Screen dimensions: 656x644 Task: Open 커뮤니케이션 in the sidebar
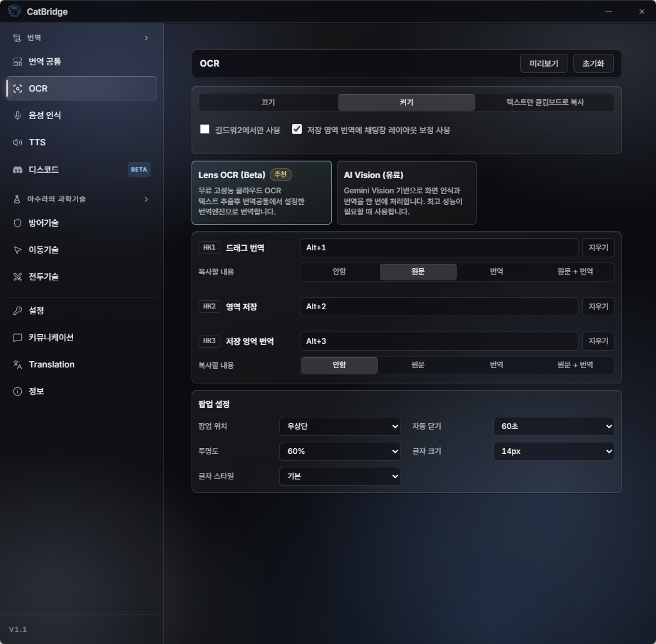[81, 337]
